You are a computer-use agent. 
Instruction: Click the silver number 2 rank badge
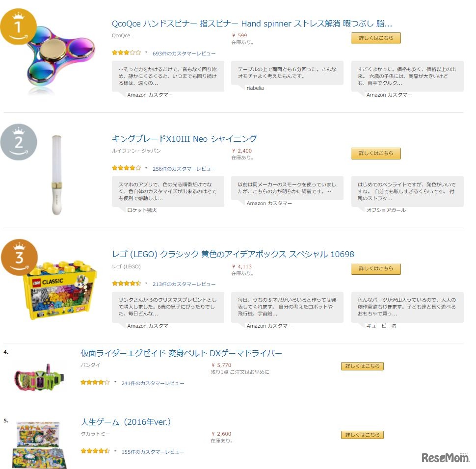[x=19, y=142]
